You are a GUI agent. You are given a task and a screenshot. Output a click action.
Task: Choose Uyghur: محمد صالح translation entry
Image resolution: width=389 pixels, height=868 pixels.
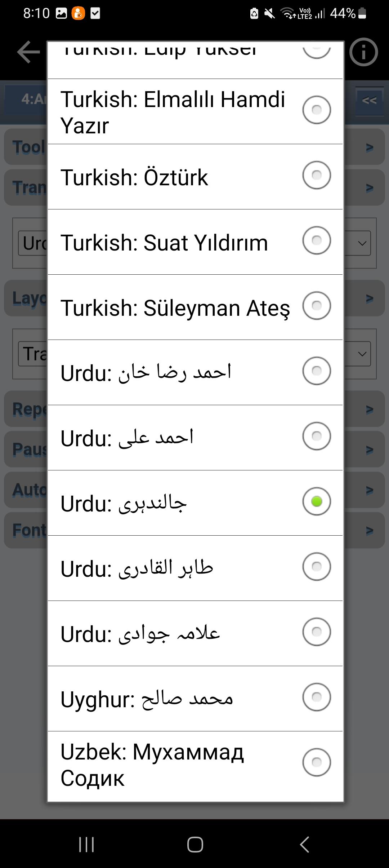[x=195, y=699]
